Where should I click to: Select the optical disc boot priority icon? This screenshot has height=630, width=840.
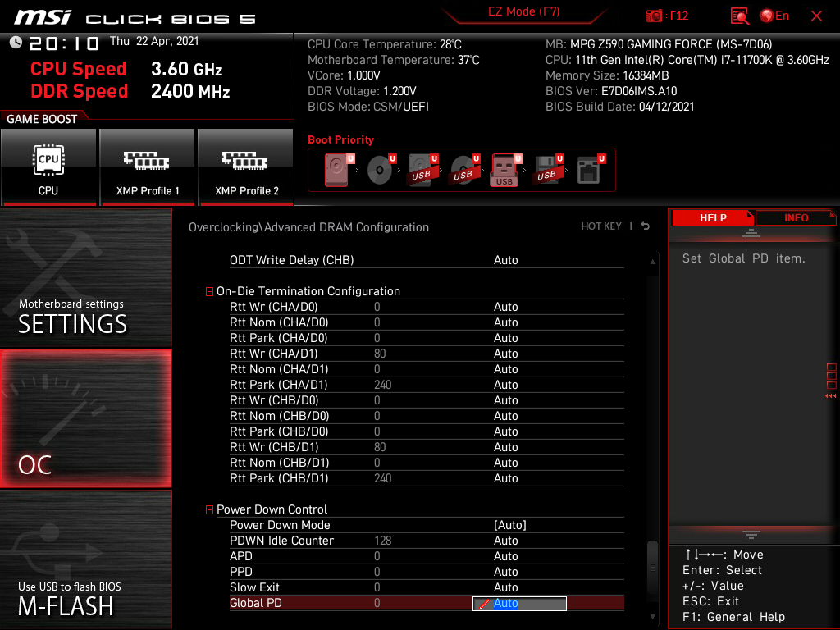coord(381,169)
